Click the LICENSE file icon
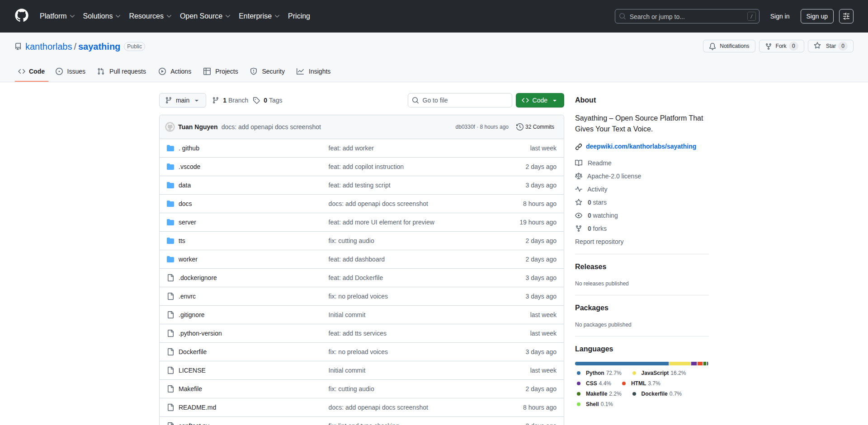This screenshot has width=868, height=425. point(170,370)
